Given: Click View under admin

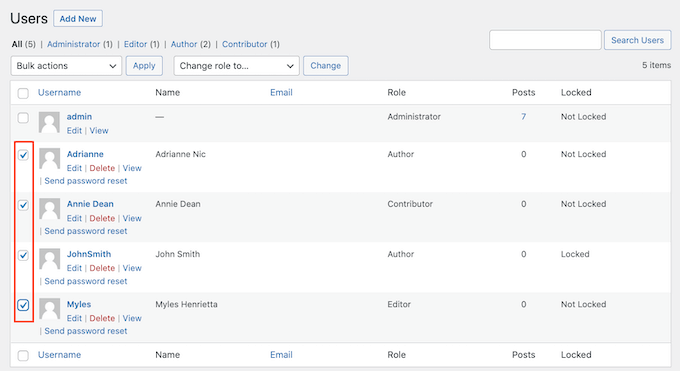Looking at the screenshot, I should 99,131.
